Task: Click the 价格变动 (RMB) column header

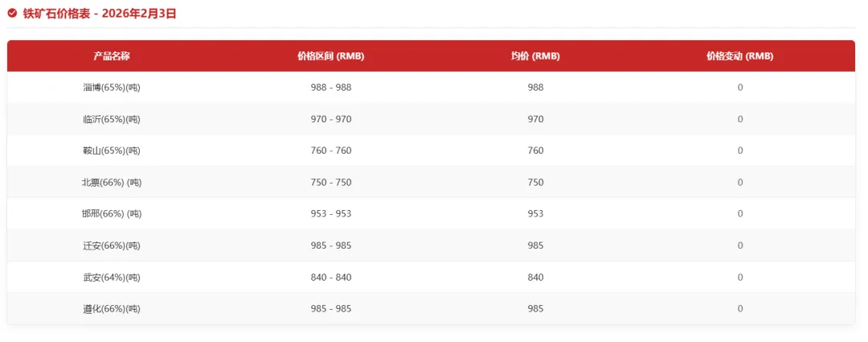Action: [x=739, y=56]
